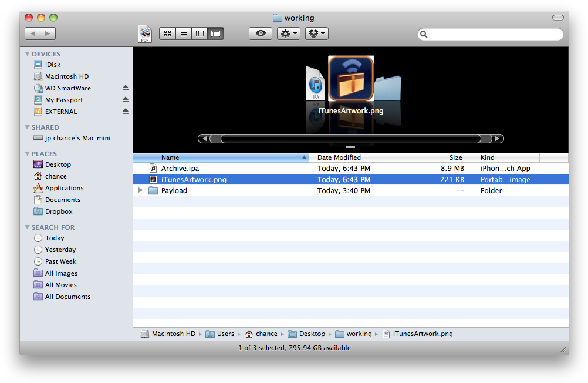Switch to icon view

point(167,33)
